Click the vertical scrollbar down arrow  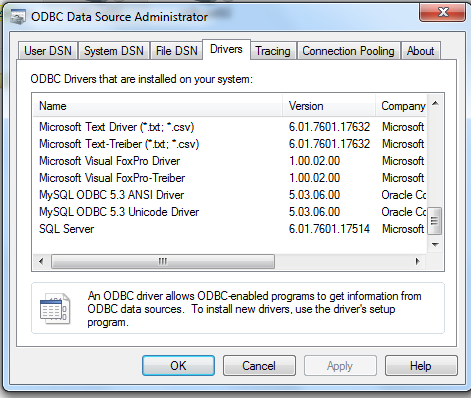(x=435, y=245)
